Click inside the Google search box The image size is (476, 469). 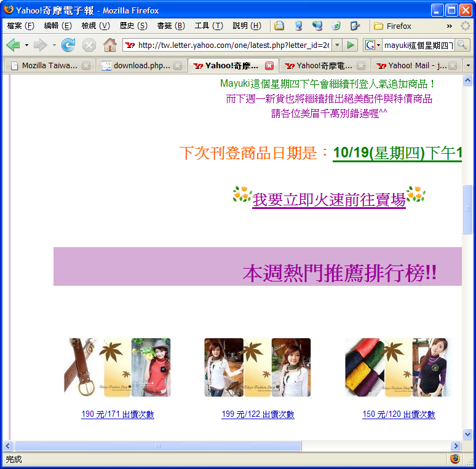pyautogui.click(x=418, y=45)
